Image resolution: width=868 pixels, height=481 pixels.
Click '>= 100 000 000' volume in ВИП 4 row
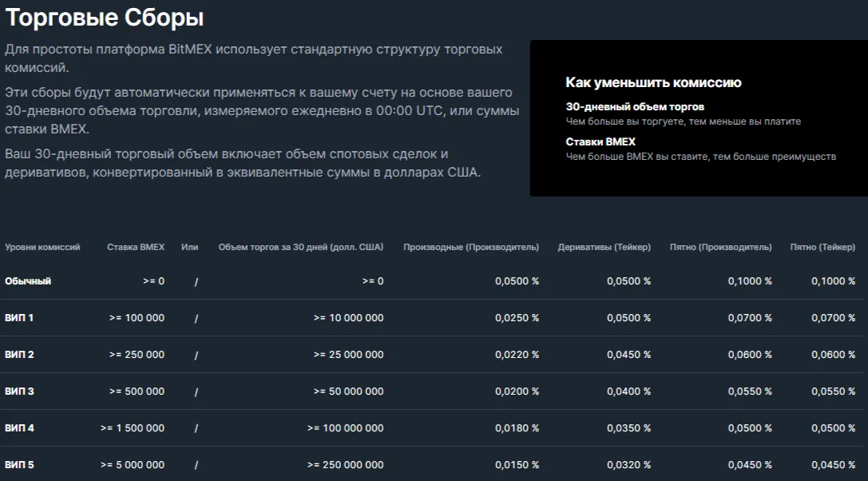pos(346,427)
